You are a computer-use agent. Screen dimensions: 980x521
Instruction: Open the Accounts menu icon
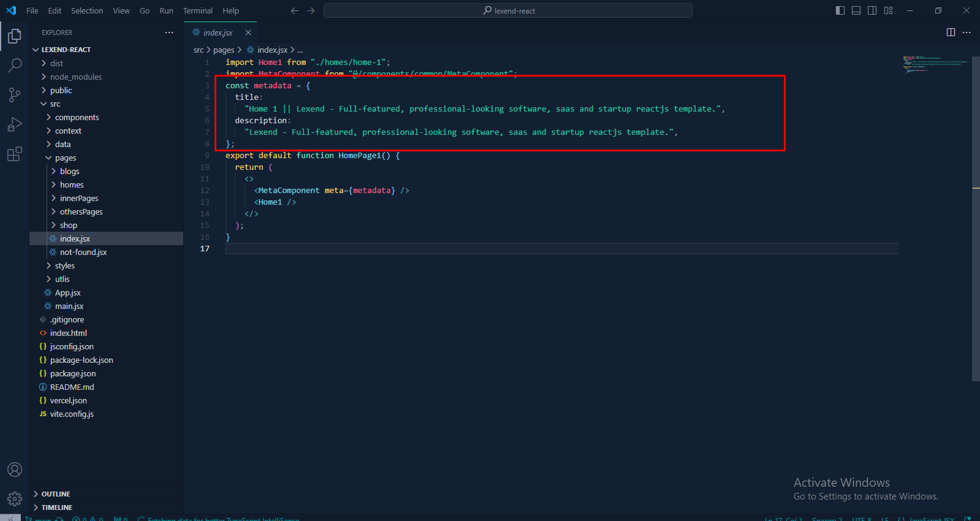pyautogui.click(x=15, y=470)
